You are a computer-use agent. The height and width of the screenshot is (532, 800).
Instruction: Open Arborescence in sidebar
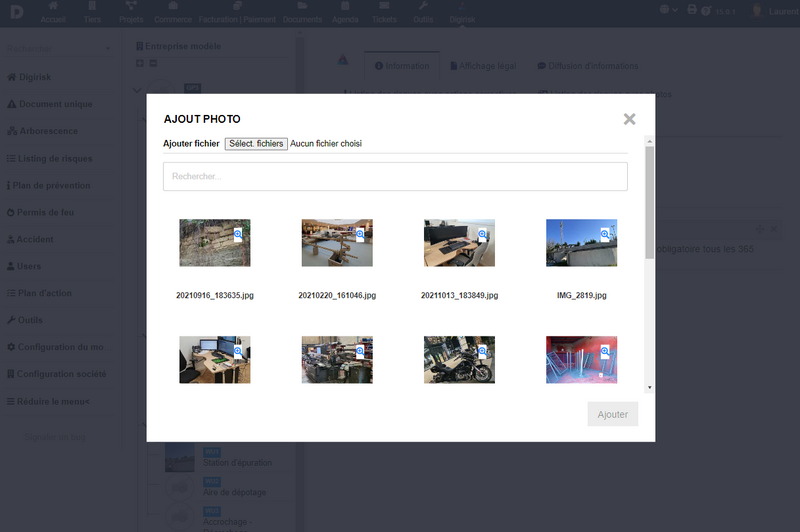point(42,131)
